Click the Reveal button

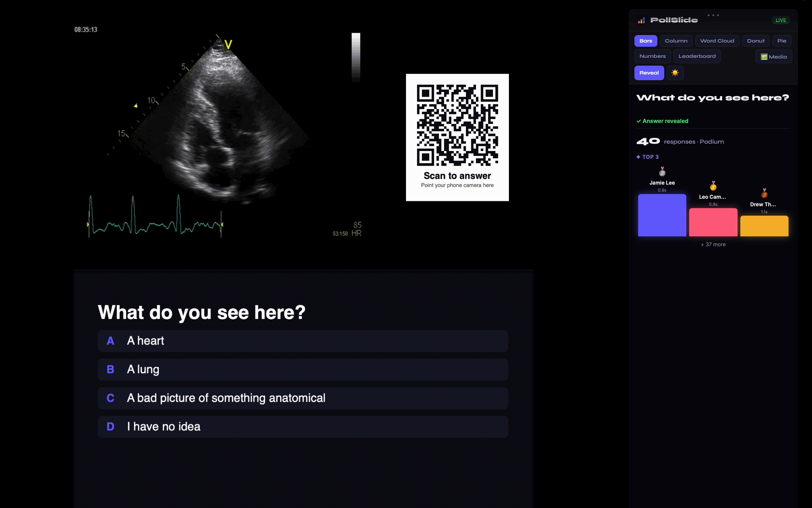point(649,73)
